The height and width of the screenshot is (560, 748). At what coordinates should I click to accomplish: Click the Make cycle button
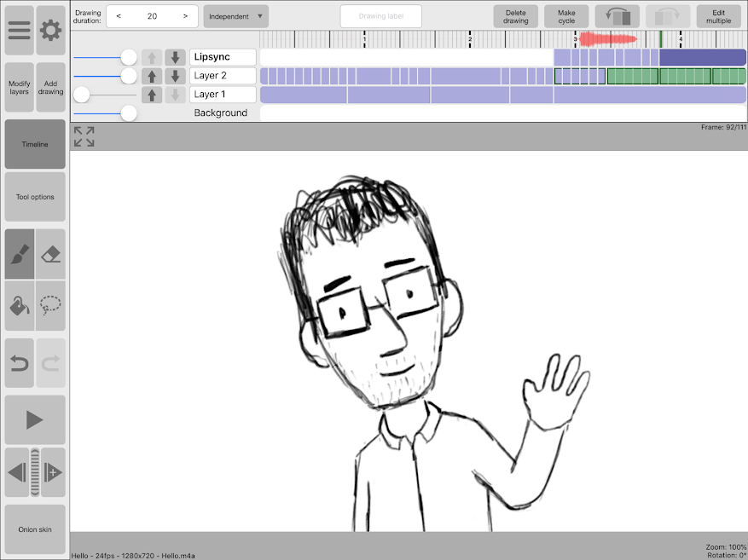(x=566, y=15)
